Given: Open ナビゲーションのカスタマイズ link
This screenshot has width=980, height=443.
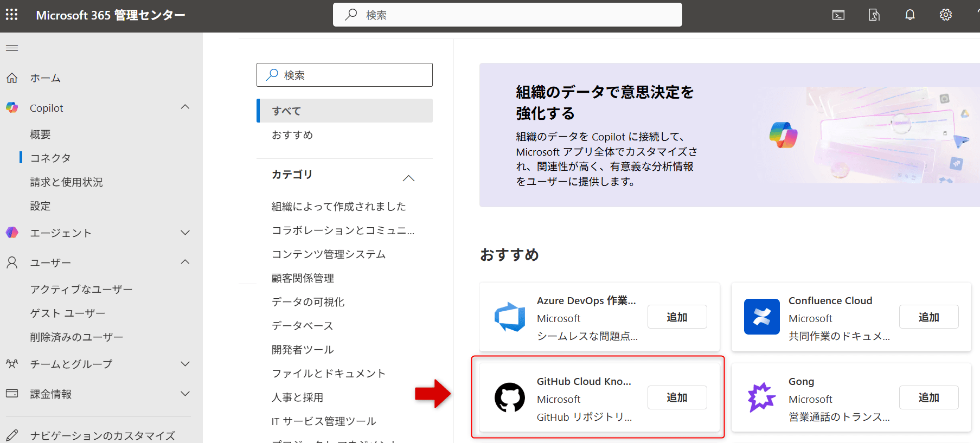Looking at the screenshot, I should [x=103, y=435].
